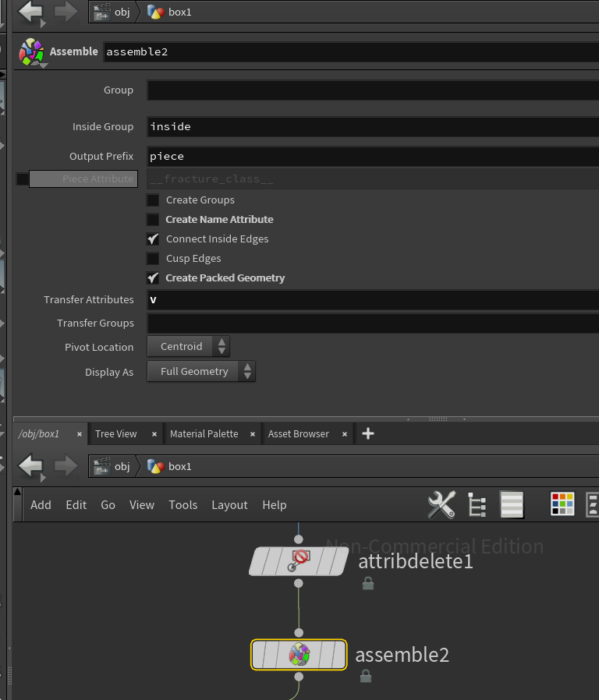Image resolution: width=599 pixels, height=700 pixels.
Task: Open the Help menu
Action: coord(275,505)
